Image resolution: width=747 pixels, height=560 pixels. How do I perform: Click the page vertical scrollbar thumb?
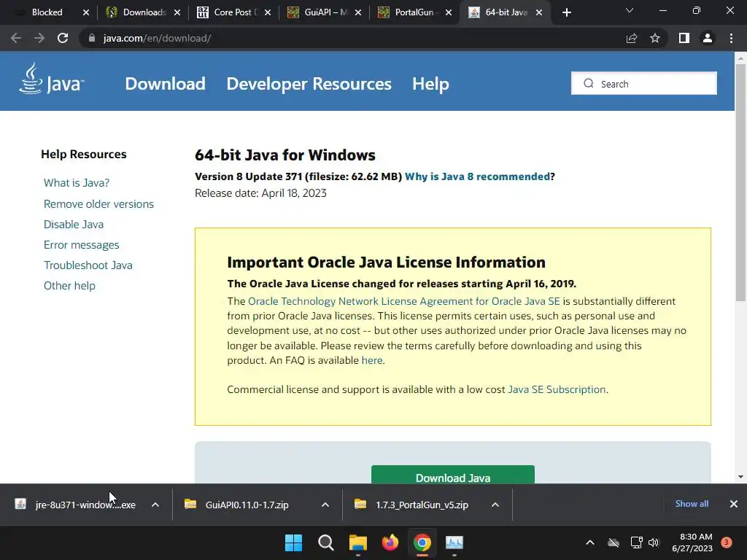(x=740, y=182)
